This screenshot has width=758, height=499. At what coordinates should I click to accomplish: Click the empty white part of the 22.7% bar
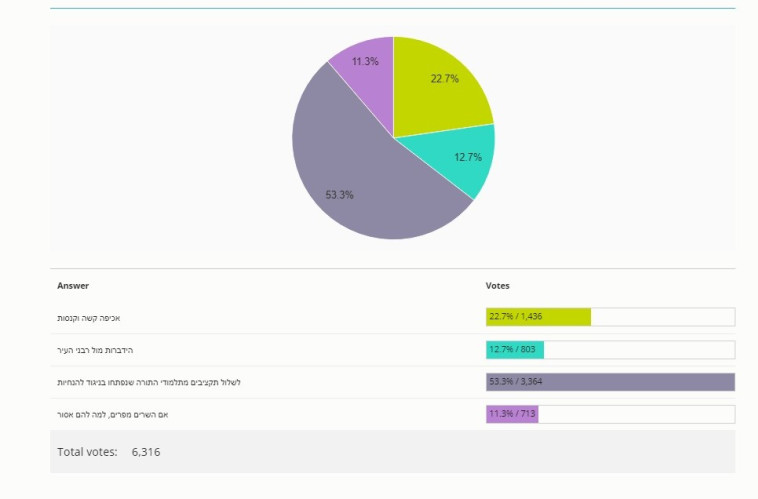pyautogui.click(x=662, y=317)
